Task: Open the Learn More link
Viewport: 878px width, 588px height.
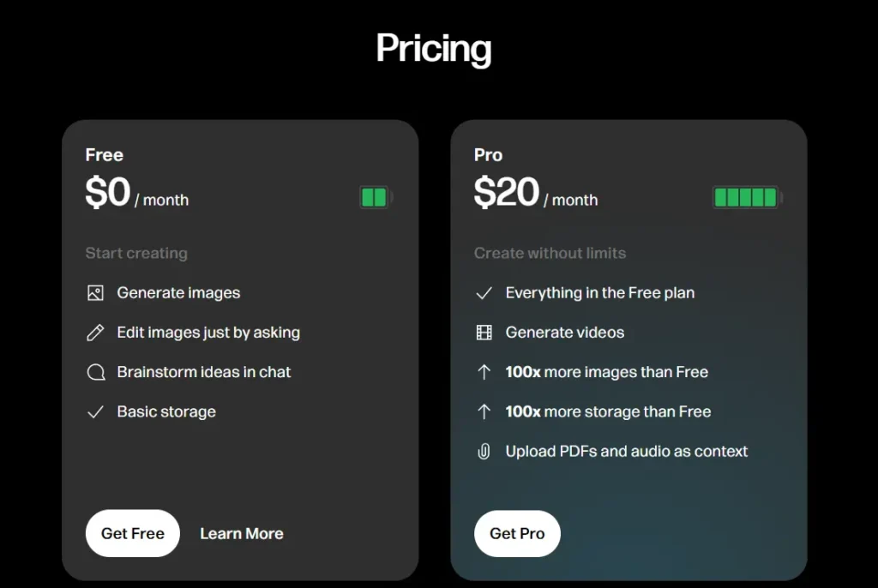Action: click(242, 533)
